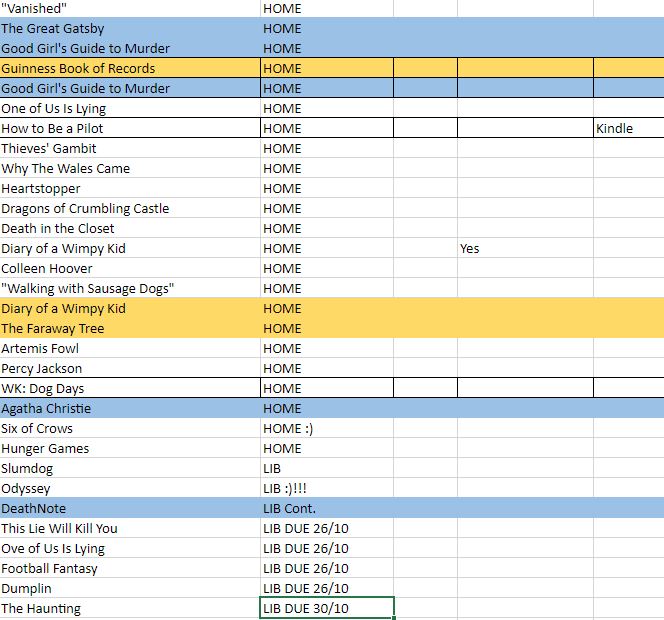
Task: Select Guinness Book of Records cell
Action: [x=130, y=68]
